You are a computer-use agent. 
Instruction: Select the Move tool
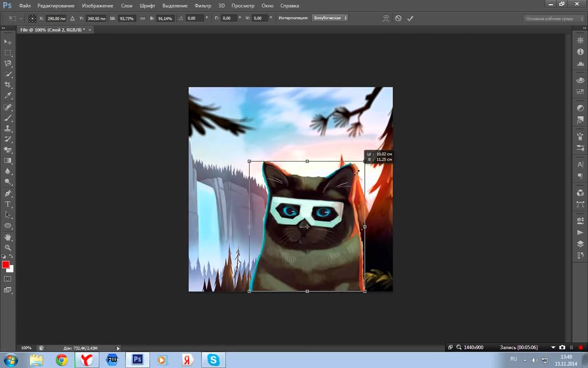point(8,42)
